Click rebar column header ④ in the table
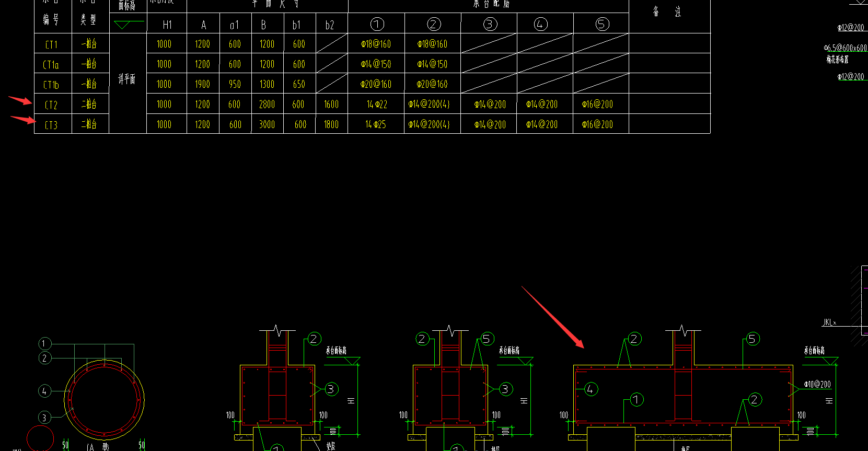This screenshot has width=868, height=451. point(540,24)
